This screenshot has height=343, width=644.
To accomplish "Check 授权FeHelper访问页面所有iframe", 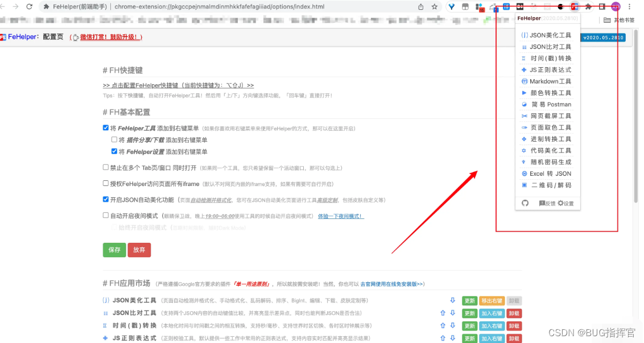I will [106, 183].
